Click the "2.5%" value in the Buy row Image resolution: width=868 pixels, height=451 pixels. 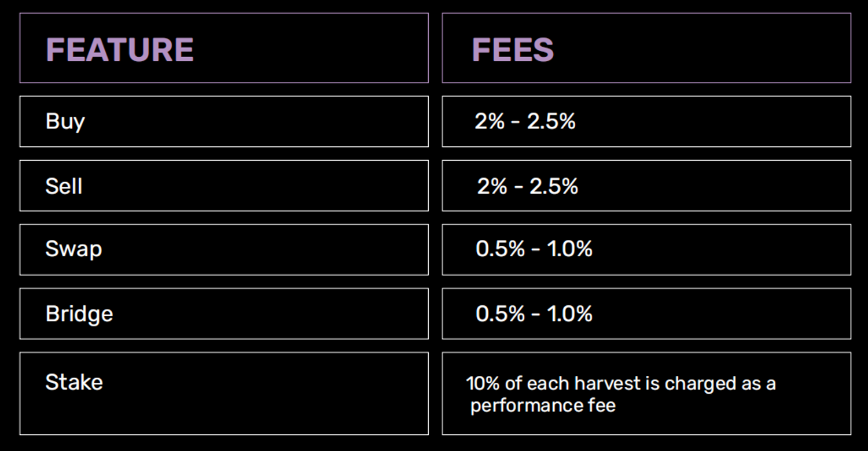[x=551, y=121]
